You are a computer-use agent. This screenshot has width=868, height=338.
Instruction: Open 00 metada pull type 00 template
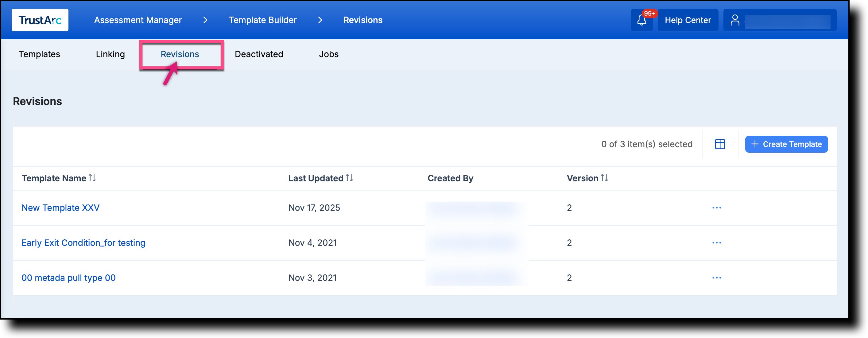68,278
